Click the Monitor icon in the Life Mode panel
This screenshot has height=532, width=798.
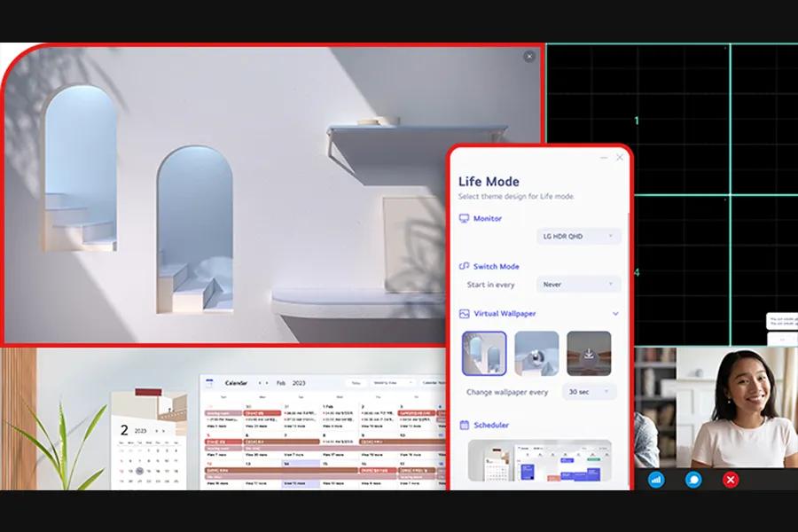point(464,217)
